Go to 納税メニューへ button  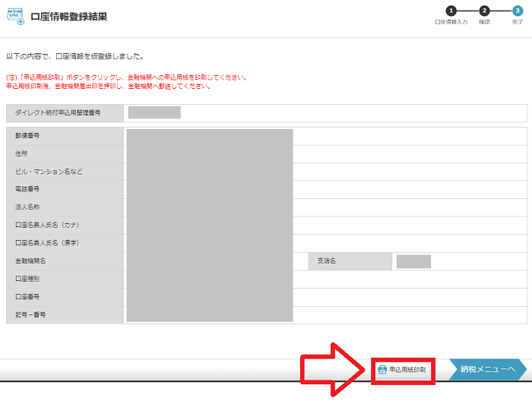click(x=488, y=369)
